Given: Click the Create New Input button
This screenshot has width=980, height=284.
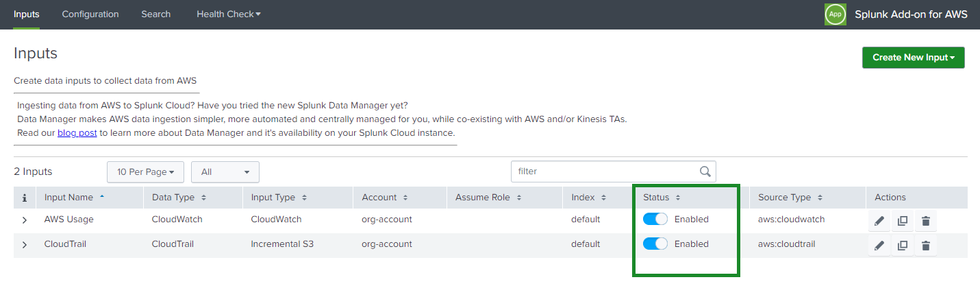Looking at the screenshot, I should [x=913, y=58].
